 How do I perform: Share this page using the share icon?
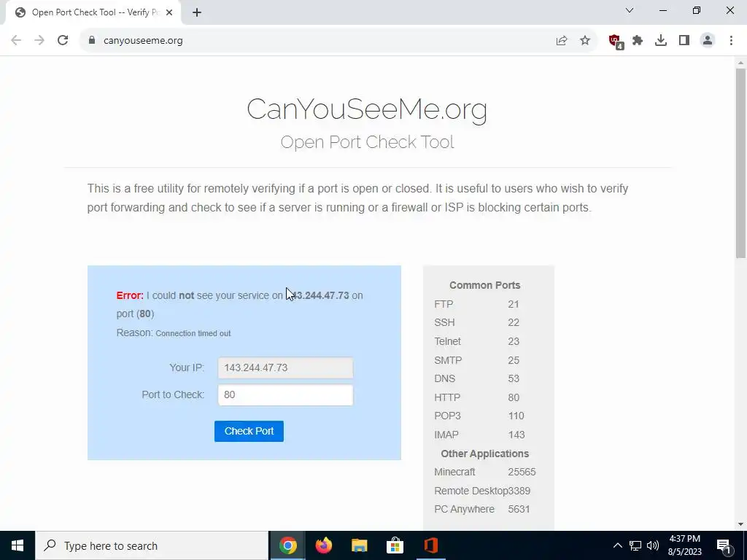(x=562, y=41)
